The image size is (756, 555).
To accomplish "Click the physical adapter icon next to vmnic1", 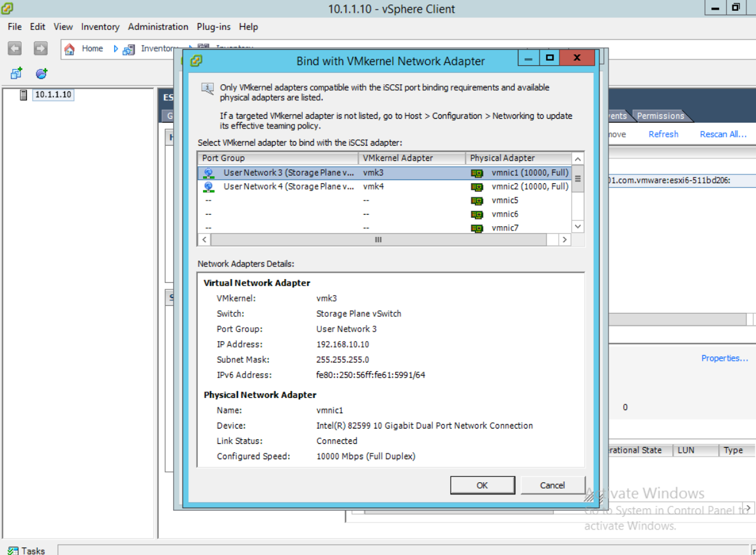I will (476, 172).
